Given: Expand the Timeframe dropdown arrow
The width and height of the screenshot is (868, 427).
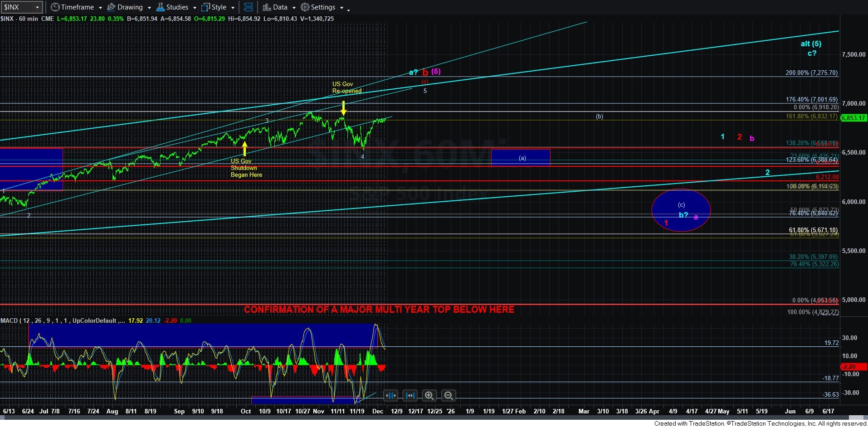Looking at the screenshot, I should [x=100, y=8].
